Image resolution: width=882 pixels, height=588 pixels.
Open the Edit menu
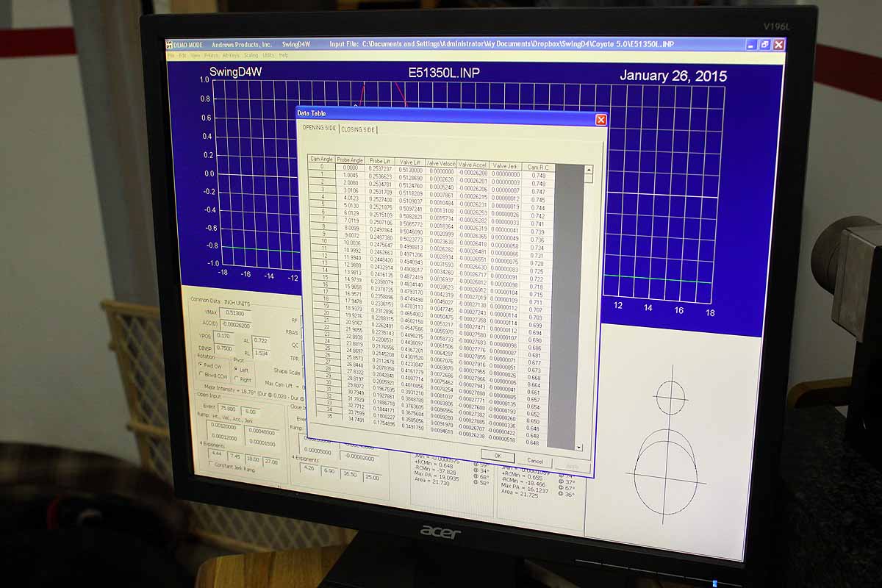point(182,55)
